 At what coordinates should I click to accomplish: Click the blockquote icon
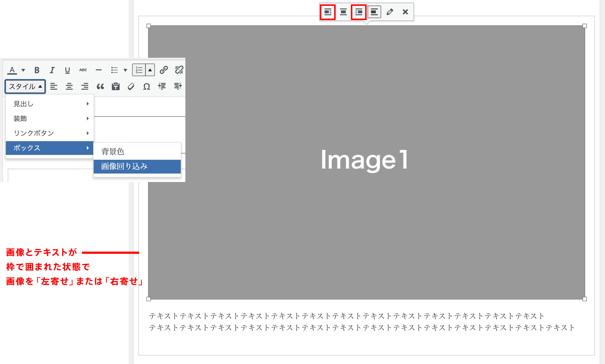coord(100,86)
